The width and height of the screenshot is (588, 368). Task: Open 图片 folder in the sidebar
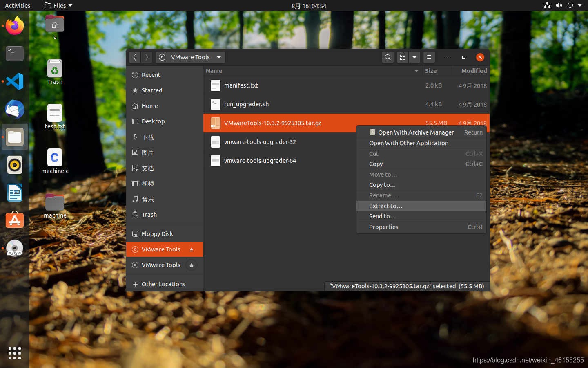pos(165,153)
